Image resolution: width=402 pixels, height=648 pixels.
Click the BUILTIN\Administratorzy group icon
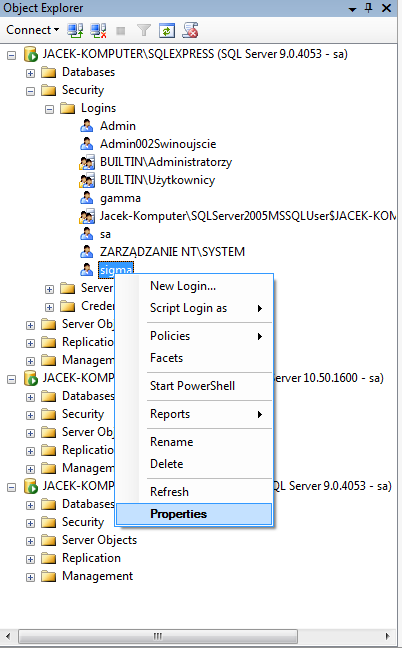(x=87, y=162)
